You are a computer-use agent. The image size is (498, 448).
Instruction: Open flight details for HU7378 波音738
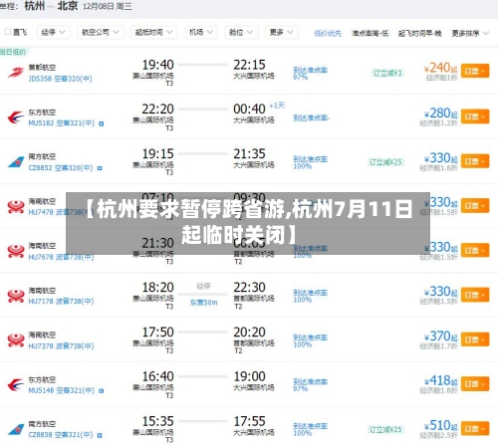tap(61, 346)
